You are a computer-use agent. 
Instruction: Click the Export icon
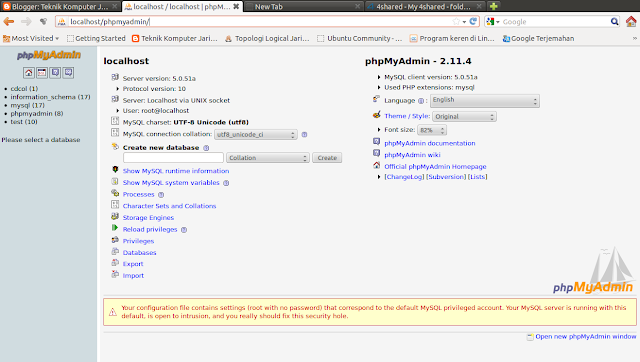click(115, 263)
